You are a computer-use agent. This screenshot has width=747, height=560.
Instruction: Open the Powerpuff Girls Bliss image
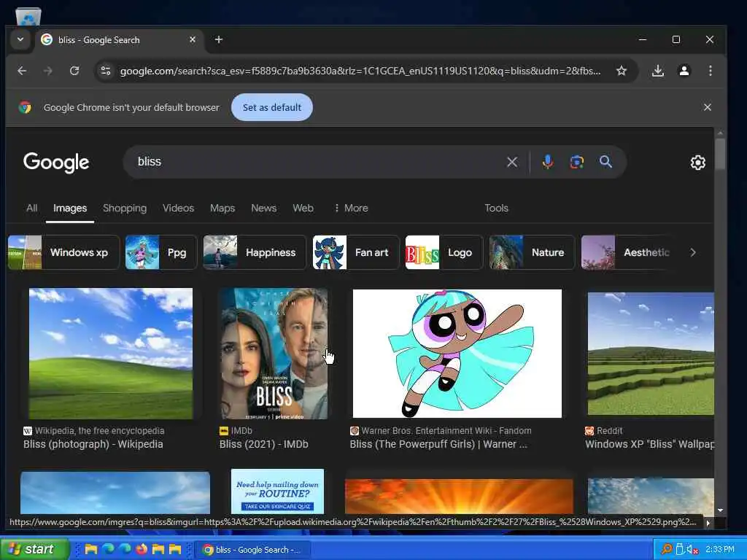coord(457,354)
